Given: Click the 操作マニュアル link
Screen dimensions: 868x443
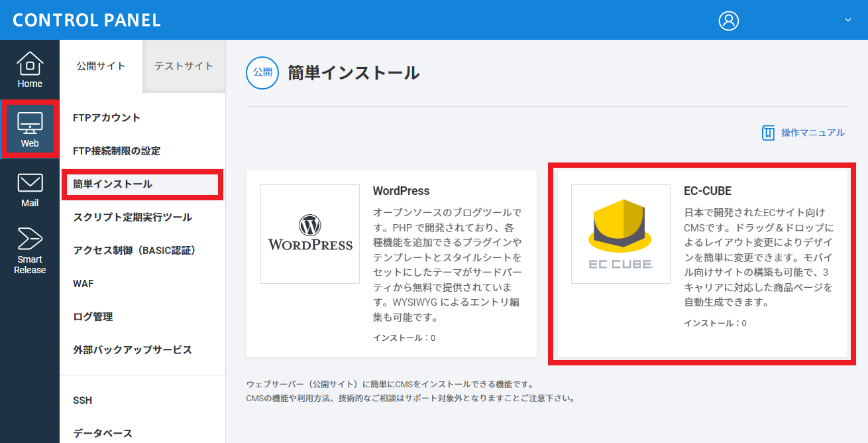Looking at the screenshot, I should (812, 133).
